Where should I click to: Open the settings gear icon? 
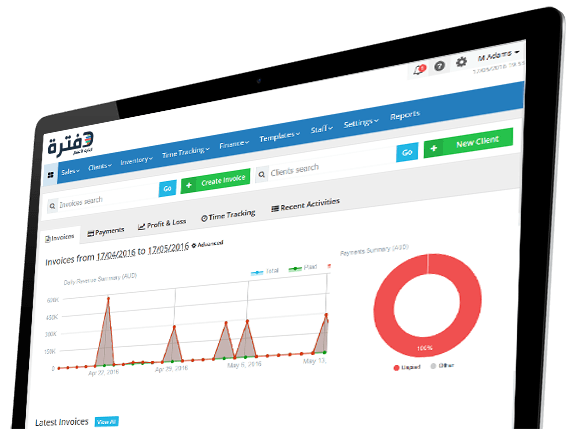461,62
